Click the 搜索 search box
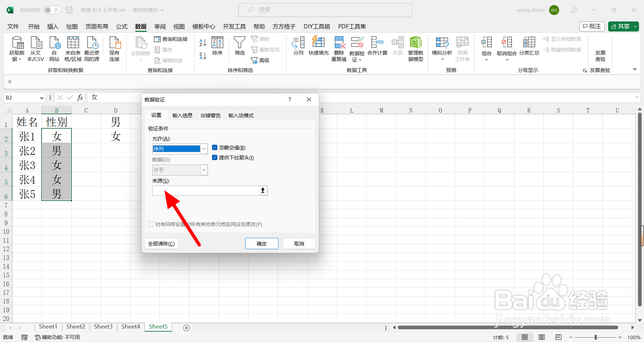The height and width of the screenshot is (342, 644). pos(325,10)
